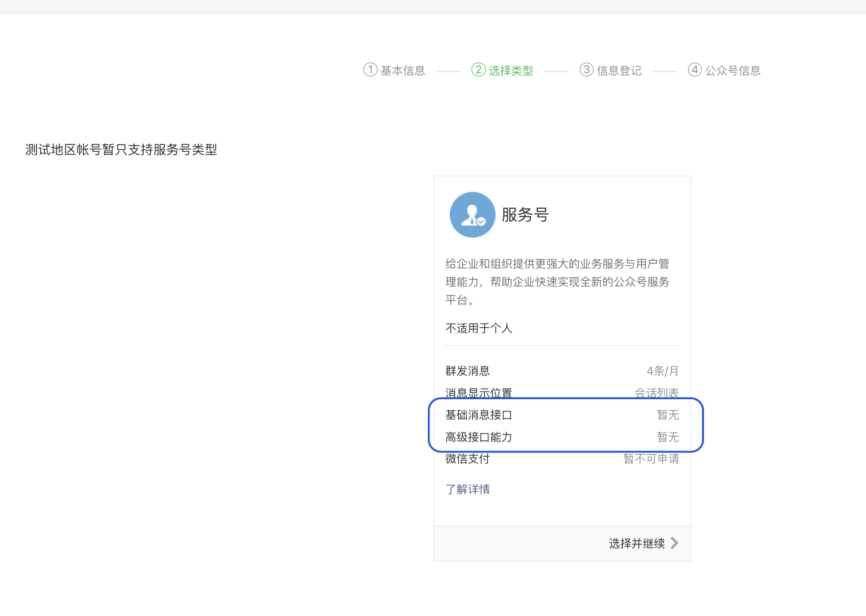
Task: Select step 4 公众号信息
Action: click(725, 70)
